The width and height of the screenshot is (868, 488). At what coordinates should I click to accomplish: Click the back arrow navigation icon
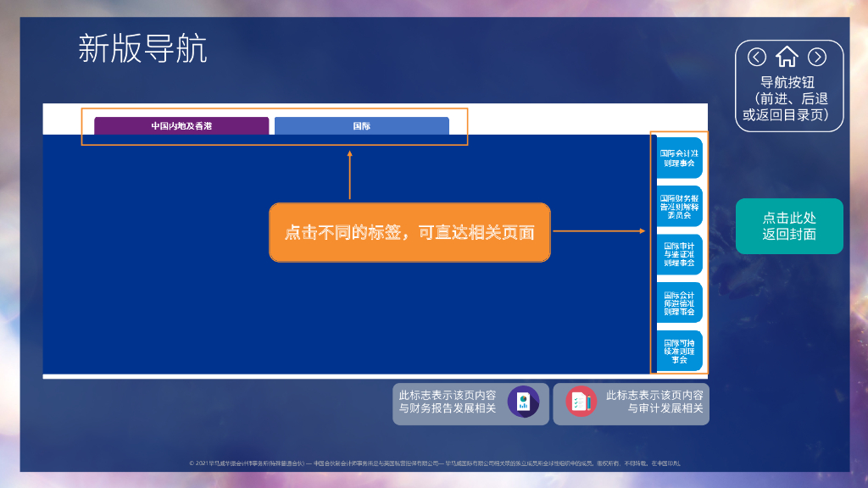[757, 57]
